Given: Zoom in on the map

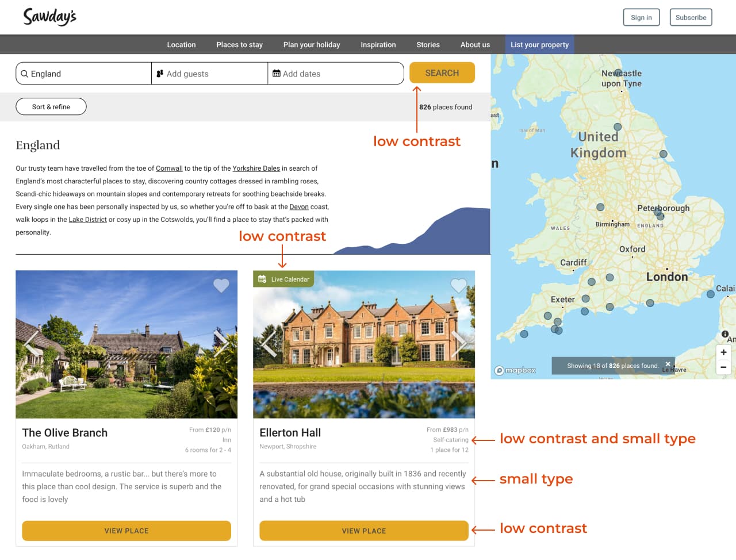Looking at the screenshot, I should (723, 352).
